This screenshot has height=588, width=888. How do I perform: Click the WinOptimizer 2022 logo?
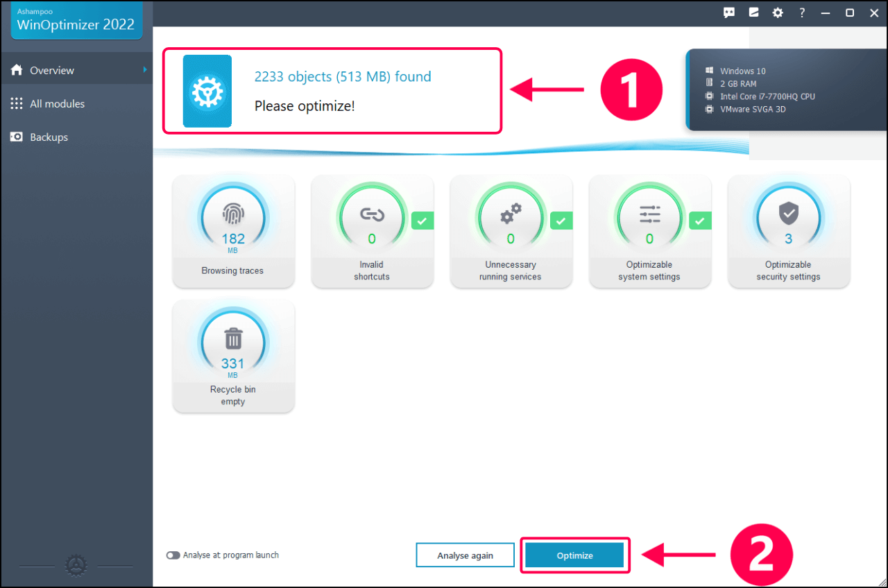76,19
